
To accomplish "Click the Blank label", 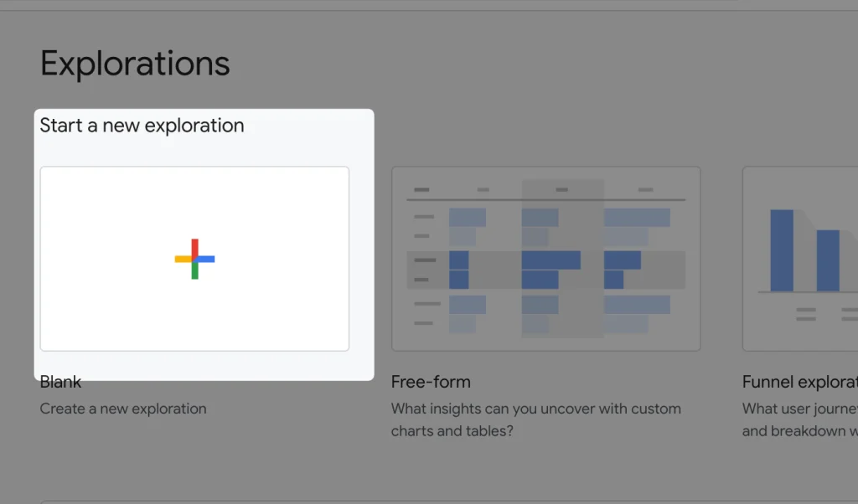I will click(59, 382).
